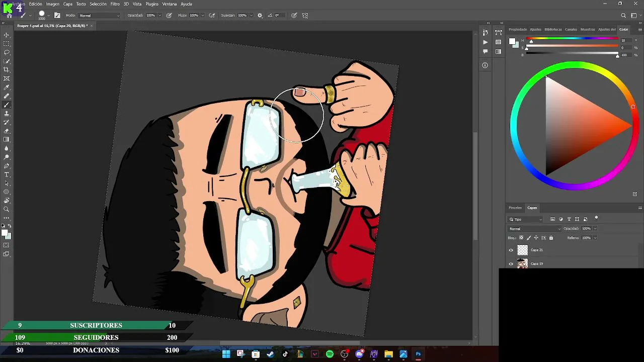Image resolution: width=644 pixels, height=362 pixels.
Task: Open the Canales tab
Action: coord(571,29)
